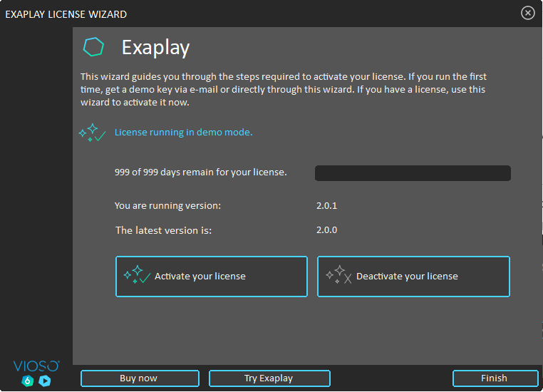Click the Exaplay play-arrow icon under VIOSO
The width and height of the screenshot is (543, 392).
[x=45, y=381]
